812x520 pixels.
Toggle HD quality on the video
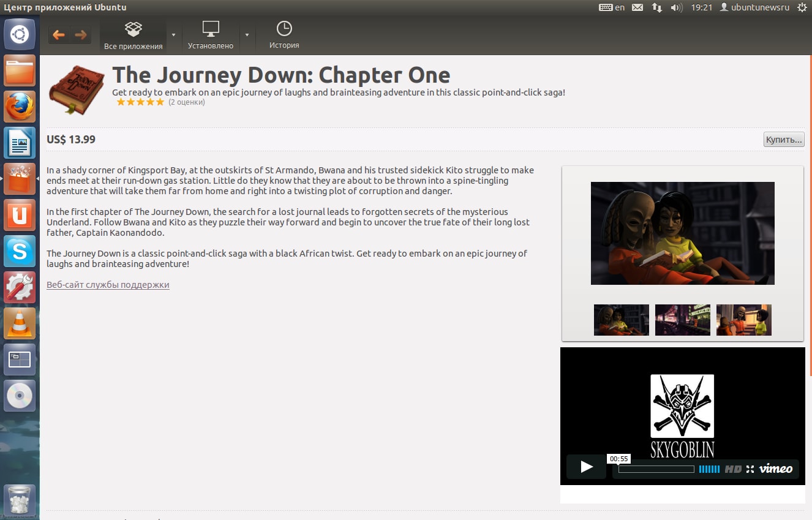(733, 469)
